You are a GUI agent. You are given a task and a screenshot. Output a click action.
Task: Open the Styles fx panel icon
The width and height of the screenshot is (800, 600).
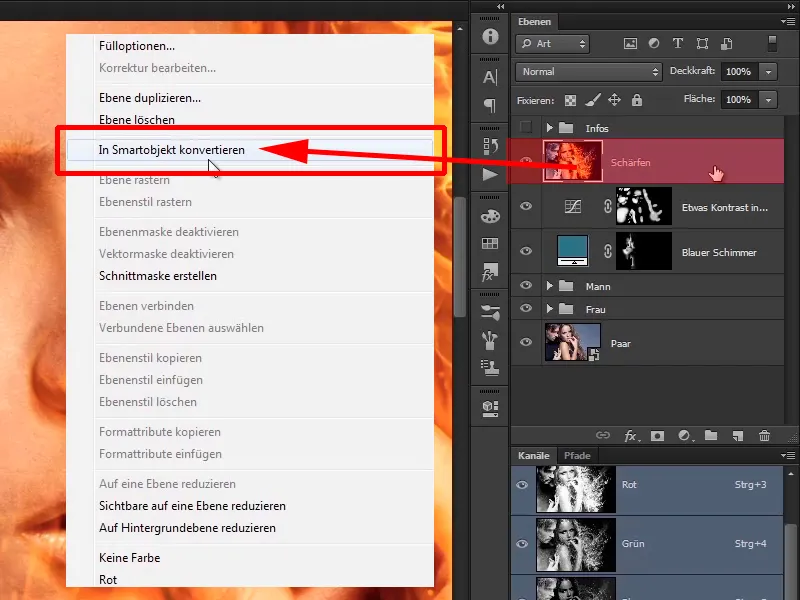pyautogui.click(x=490, y=272)
